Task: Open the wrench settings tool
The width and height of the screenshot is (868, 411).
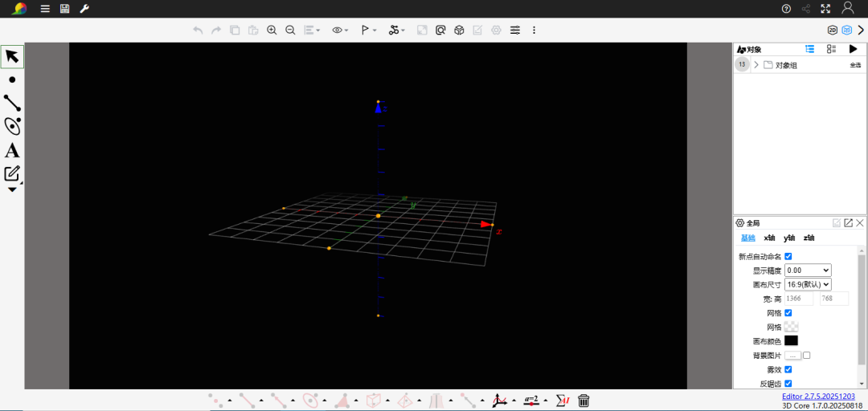Action: (x=84, y=9)
